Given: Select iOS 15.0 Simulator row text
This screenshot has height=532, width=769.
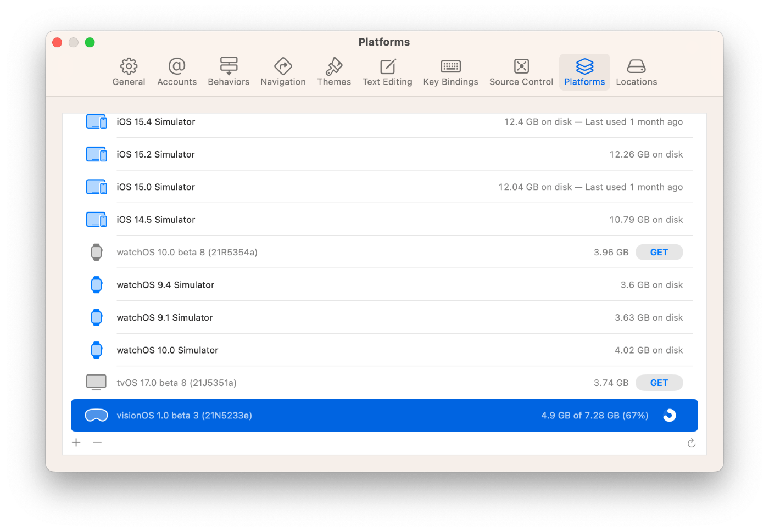Looking at the screenshot, I should [156, 187].
